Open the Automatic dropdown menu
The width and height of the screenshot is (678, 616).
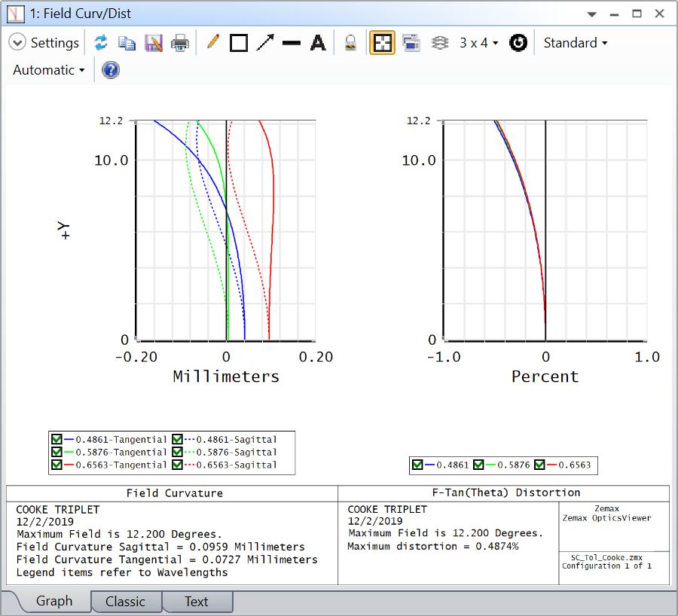(x=49, y=70)
